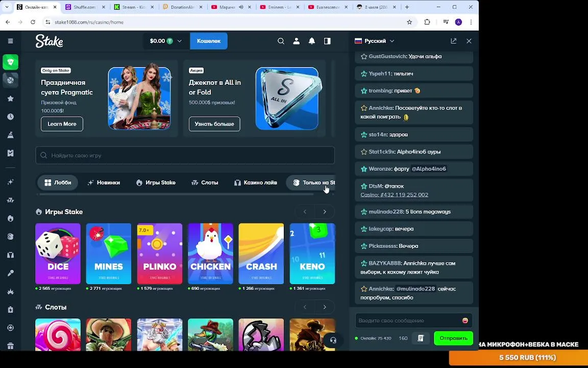Open the Кошелек wallet button
Viewport: 588px width, 368px height.
(x=208, y=41)
